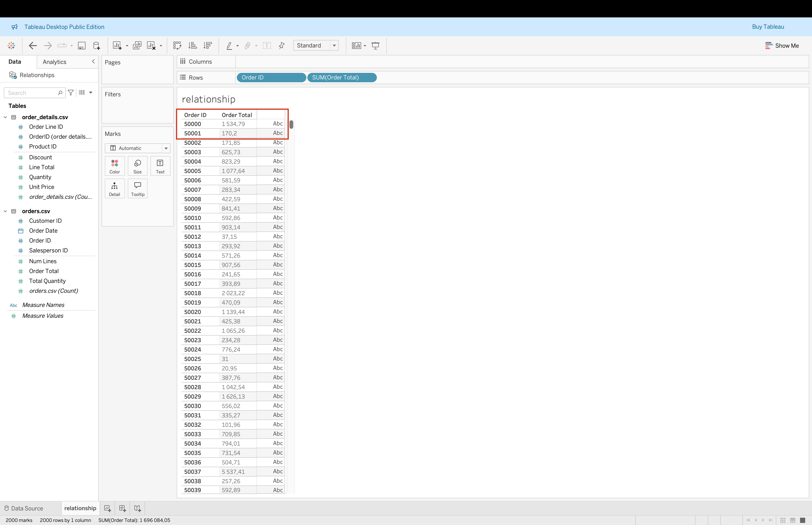Collapse the order_details.csv table tree
812x525 pixels.
pyautogui.click(x=5, y=117)
